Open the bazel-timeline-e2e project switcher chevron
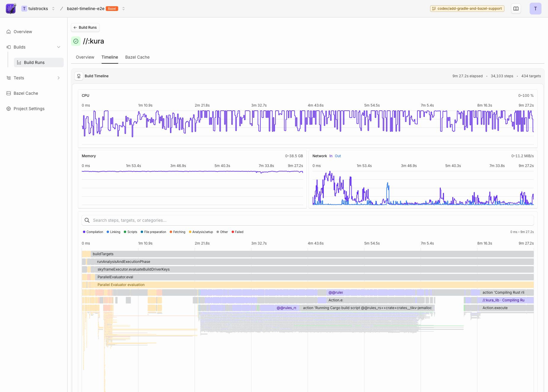The image size is (548, 392). pyautogui.click(x=124, y=9)
